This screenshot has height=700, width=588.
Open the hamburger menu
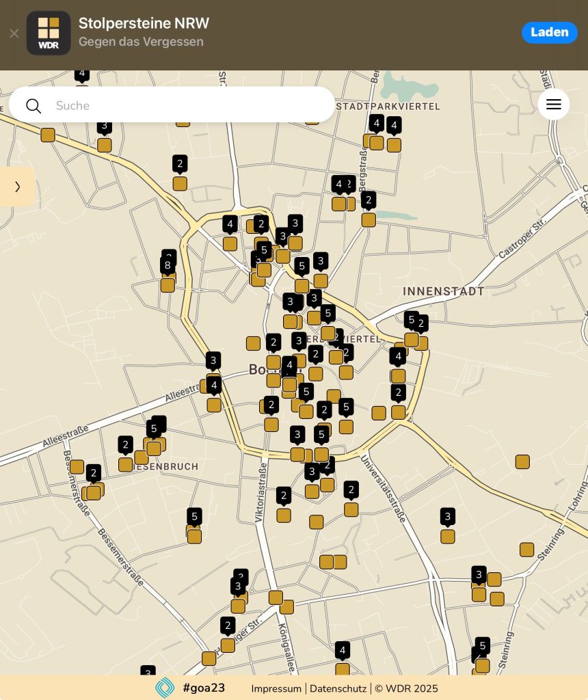coord(553,105)
